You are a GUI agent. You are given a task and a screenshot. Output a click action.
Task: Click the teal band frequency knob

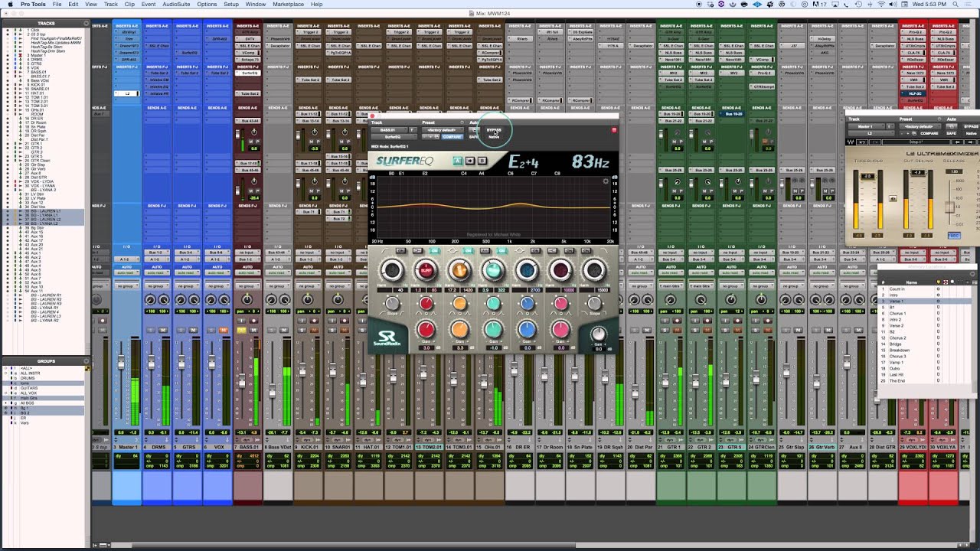tap(493, 269)
